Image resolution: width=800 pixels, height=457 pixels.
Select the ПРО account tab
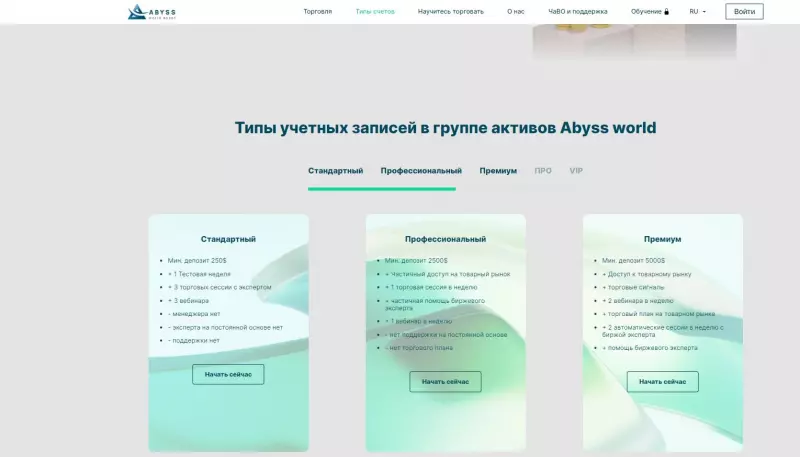543,171
